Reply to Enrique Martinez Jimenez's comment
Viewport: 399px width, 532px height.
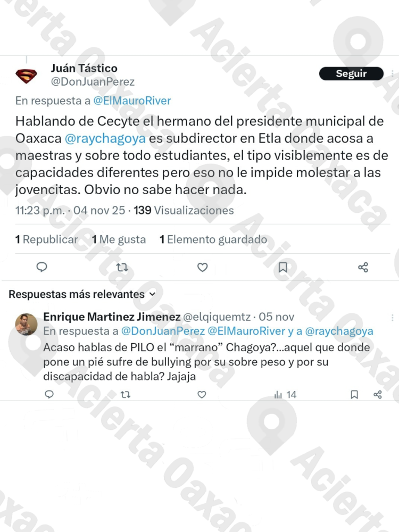click(49, 394)
